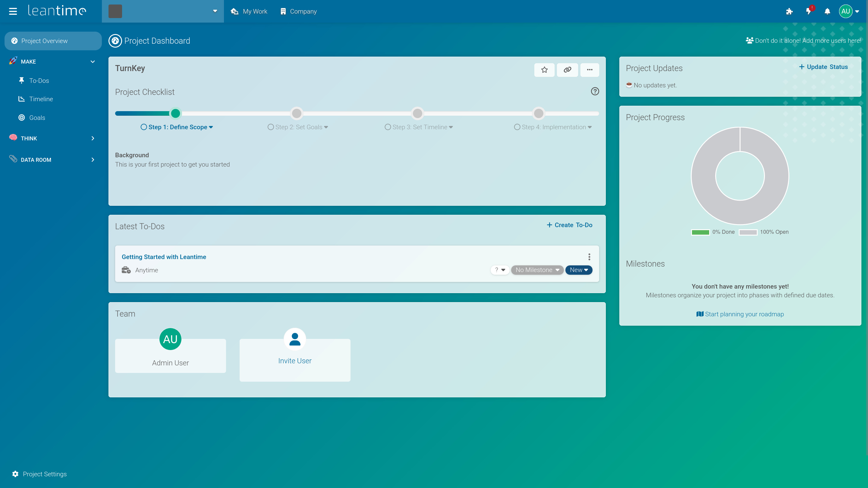Go to the Timeline sidebar item
This screenshot has width=868, height=488.
click(x=41, y=99)
